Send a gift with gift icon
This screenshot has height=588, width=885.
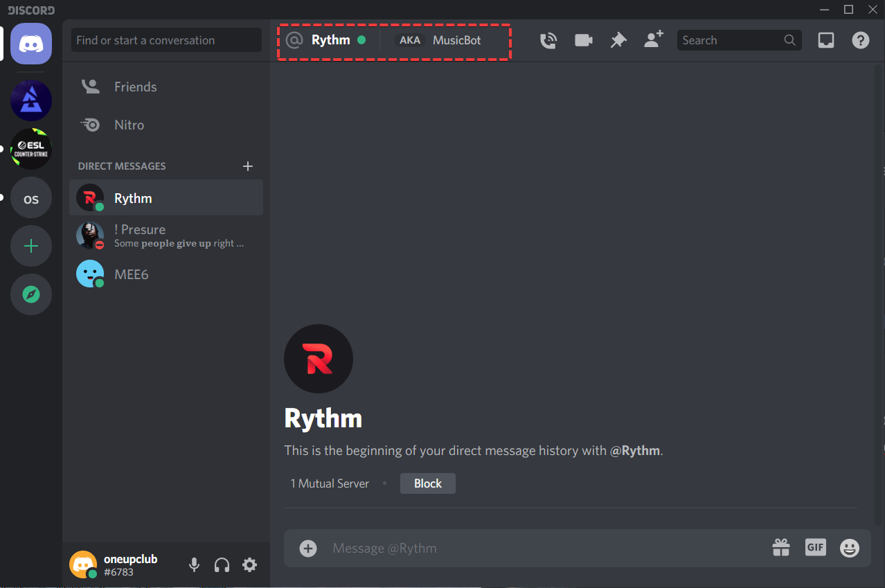pyautogui.click(x=781, y=548)
